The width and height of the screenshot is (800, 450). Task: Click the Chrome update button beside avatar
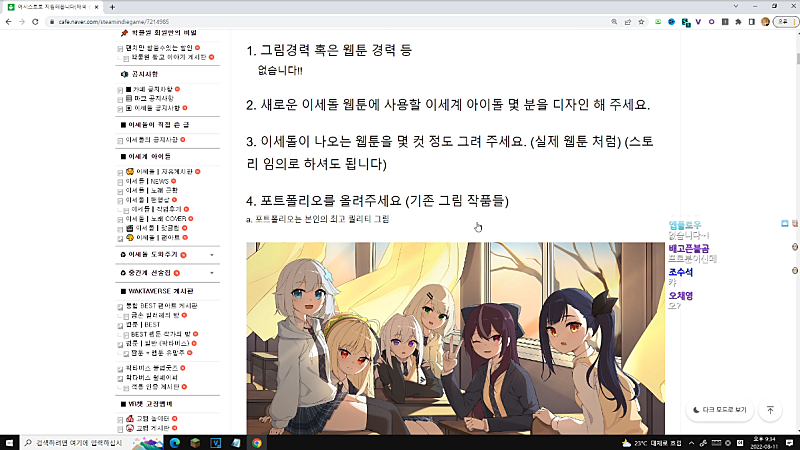pyautogui.click(x=785, y=22)
